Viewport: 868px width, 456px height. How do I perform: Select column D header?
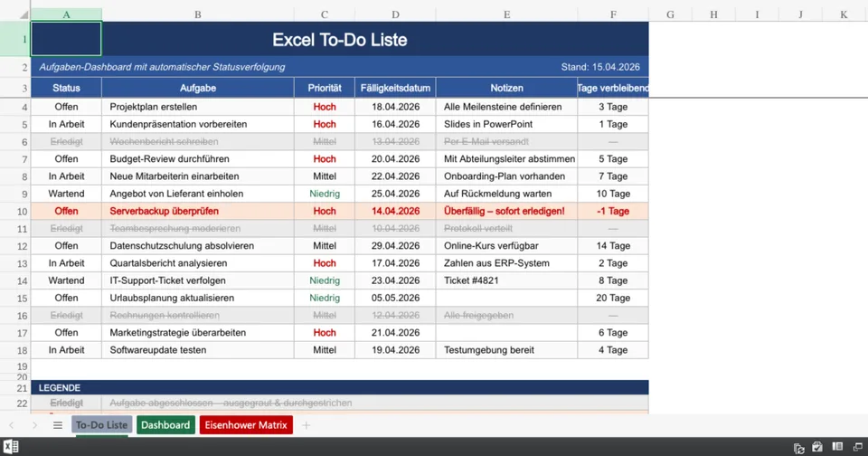point(395,14)
